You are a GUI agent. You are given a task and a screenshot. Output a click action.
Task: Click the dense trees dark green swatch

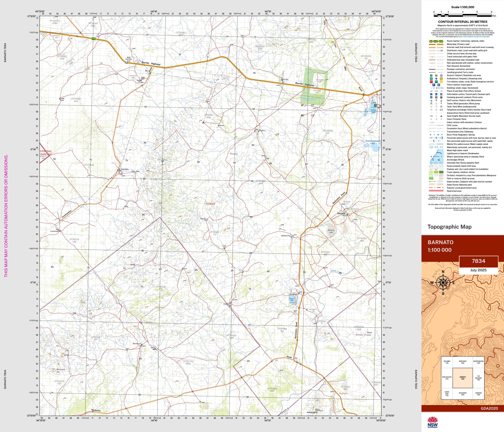[x=441, y=172]
